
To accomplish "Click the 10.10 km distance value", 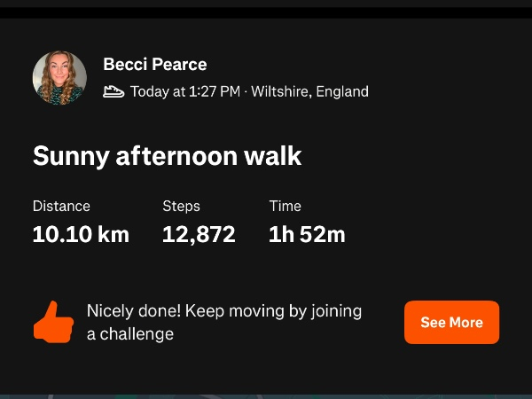I will (x=81, y=234).
